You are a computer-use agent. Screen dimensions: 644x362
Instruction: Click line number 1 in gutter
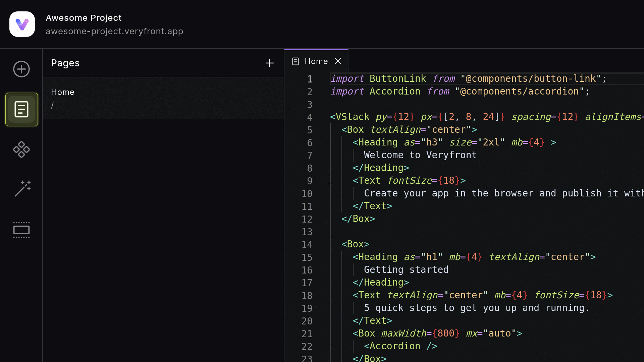point(310,79)
